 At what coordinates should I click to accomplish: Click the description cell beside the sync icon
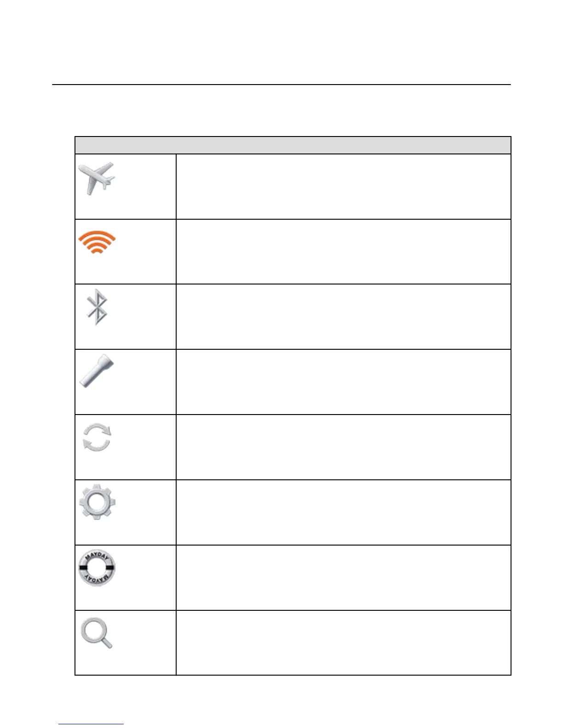click(343, 447)
